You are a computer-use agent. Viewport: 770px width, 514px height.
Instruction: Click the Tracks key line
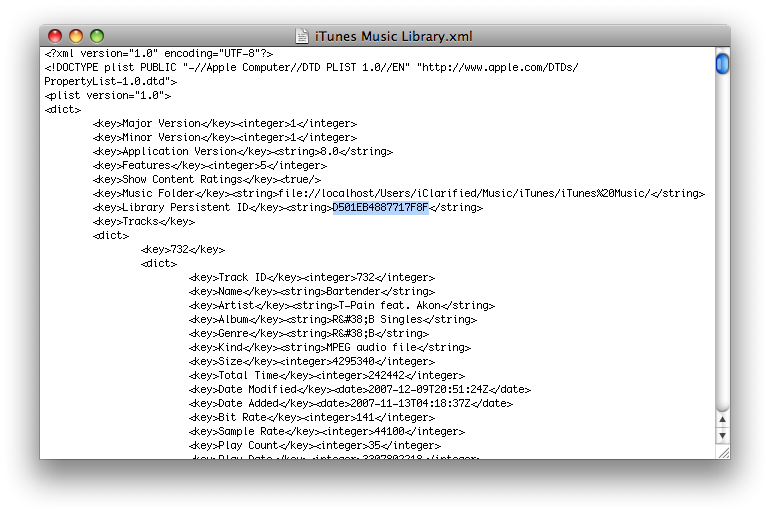[144, 221]
